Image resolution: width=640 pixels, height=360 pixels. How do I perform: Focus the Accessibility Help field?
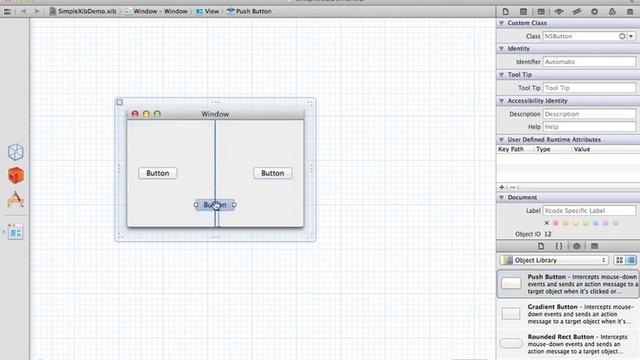pos(589,127)
